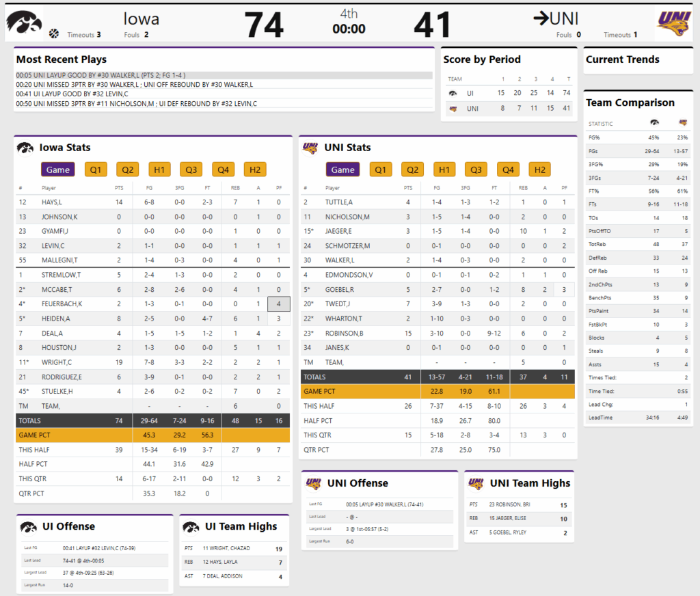Switch Iowa Stats to H2 view
This screenshot has width=700, height=596.
(255, 170)
